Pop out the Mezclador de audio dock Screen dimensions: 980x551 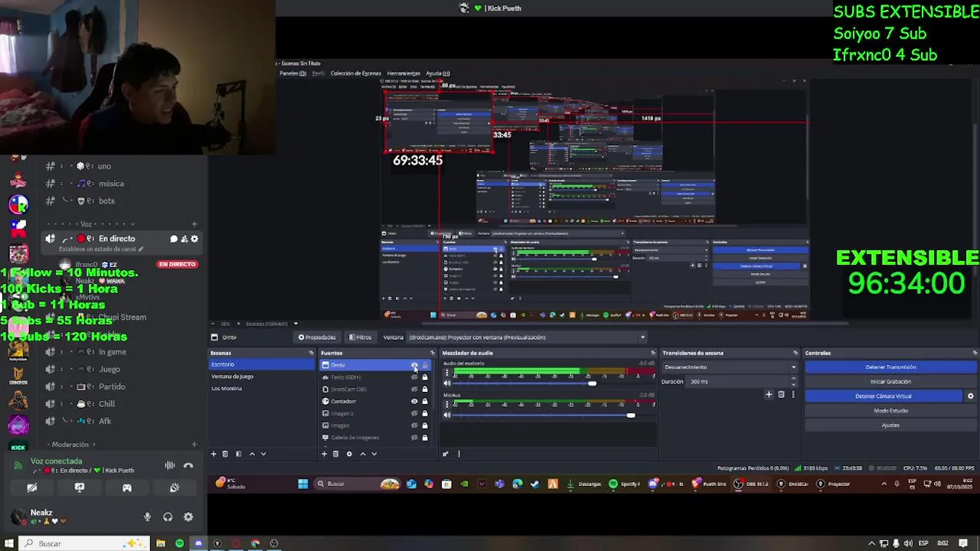pyautogui.click(x=652, y=353)
